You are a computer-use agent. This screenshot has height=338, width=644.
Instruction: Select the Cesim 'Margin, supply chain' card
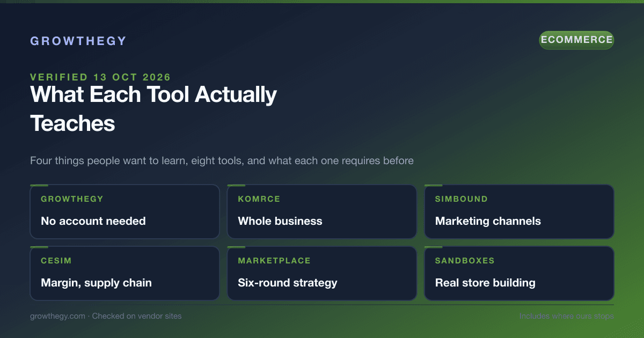pos(125,273)
